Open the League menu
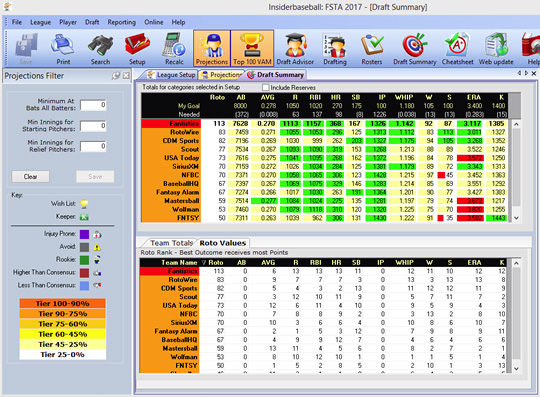The width and height of the screenshot is (540, 397). pos(40,22)
